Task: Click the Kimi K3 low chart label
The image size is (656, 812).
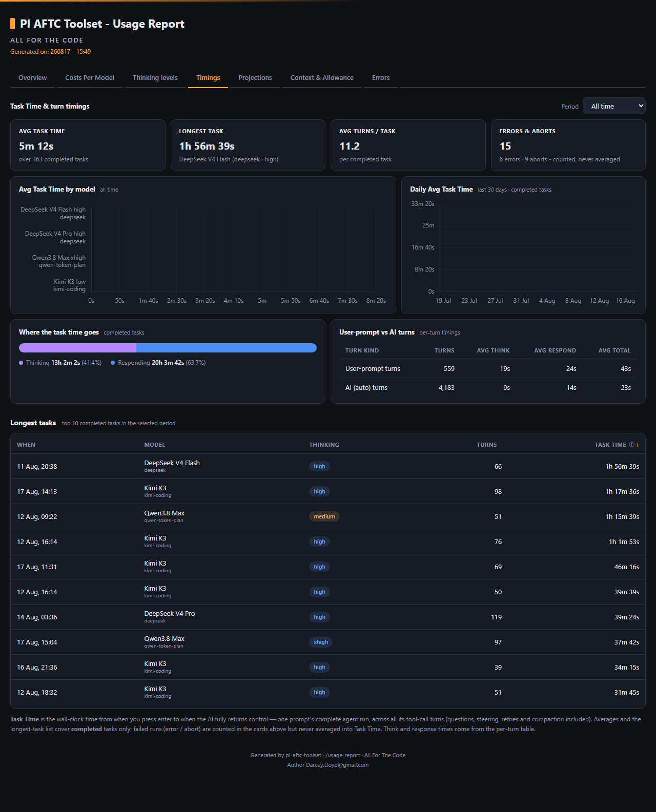Action: coord(70,285)
